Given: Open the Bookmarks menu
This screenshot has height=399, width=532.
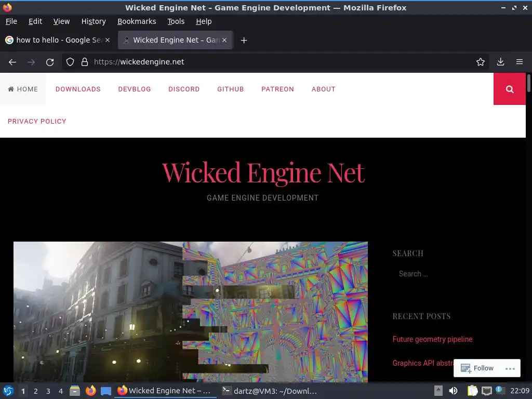Looking at the screenshot, I should coord(137,21).
